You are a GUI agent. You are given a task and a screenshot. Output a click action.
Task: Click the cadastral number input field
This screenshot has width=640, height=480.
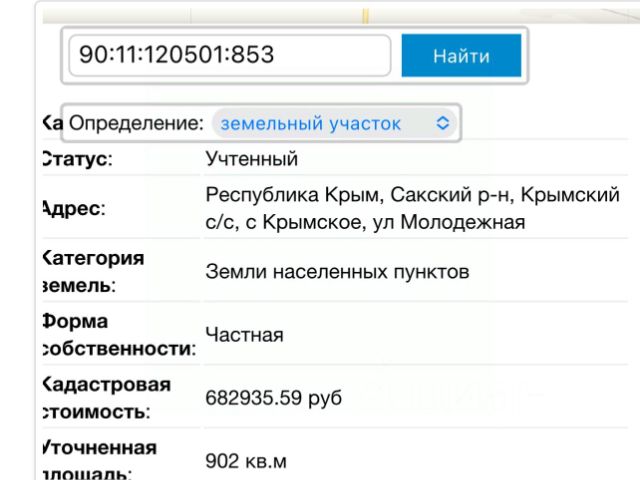point(229,55)
